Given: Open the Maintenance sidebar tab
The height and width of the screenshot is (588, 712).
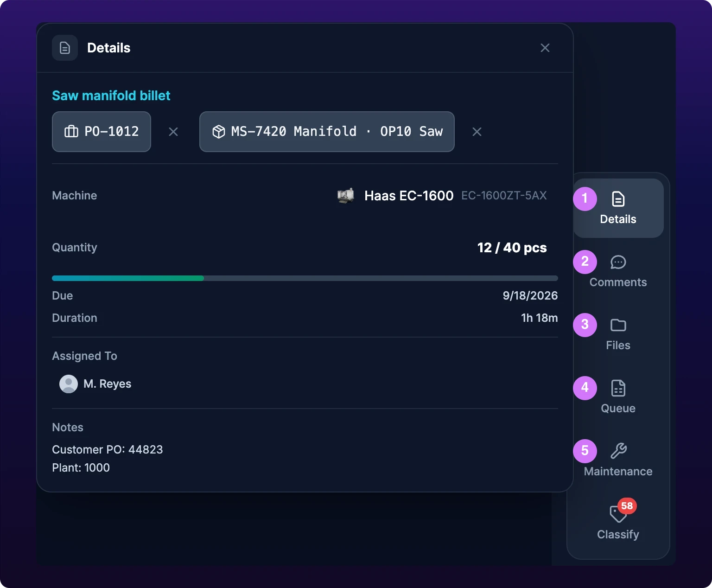Looking at the screenshot, I should 618,460.
